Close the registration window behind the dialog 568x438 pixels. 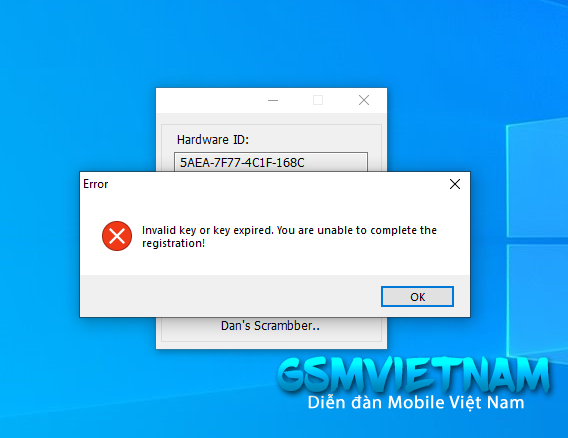point(364,100)
